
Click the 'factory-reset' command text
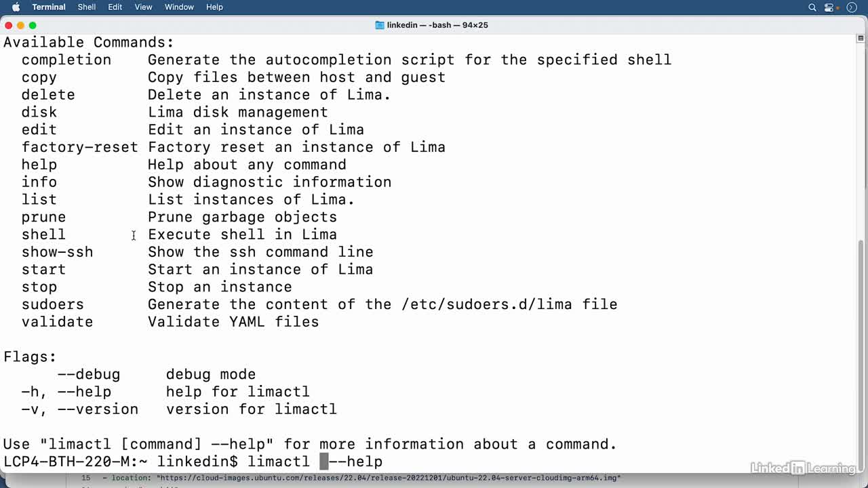(79, 147)
